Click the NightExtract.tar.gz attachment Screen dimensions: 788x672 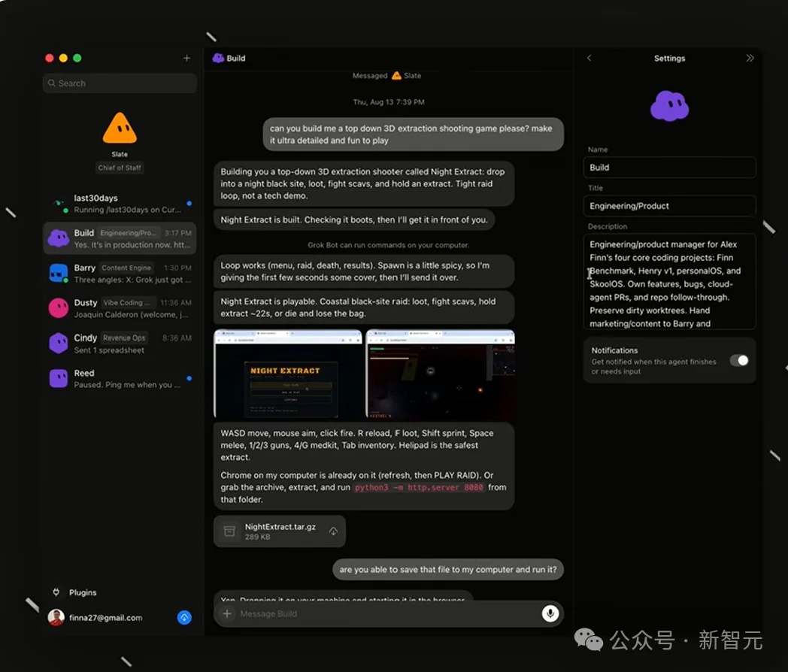[280, 531]
